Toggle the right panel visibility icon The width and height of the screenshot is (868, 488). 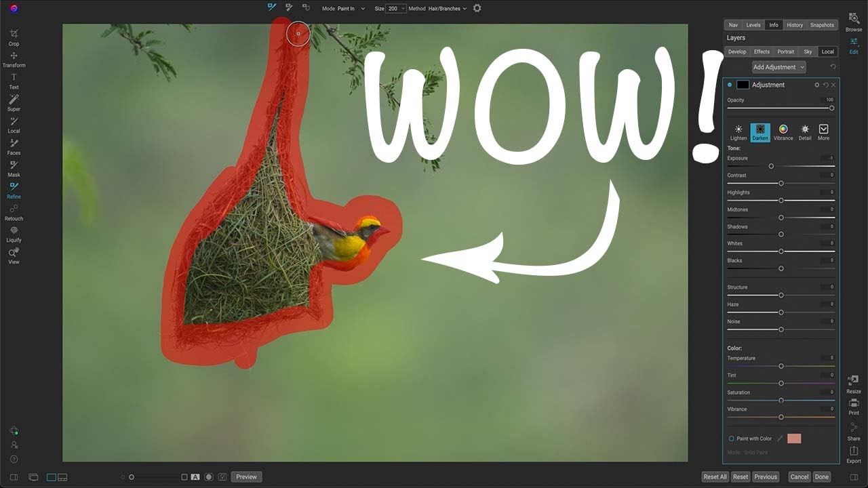pos(854,477)
